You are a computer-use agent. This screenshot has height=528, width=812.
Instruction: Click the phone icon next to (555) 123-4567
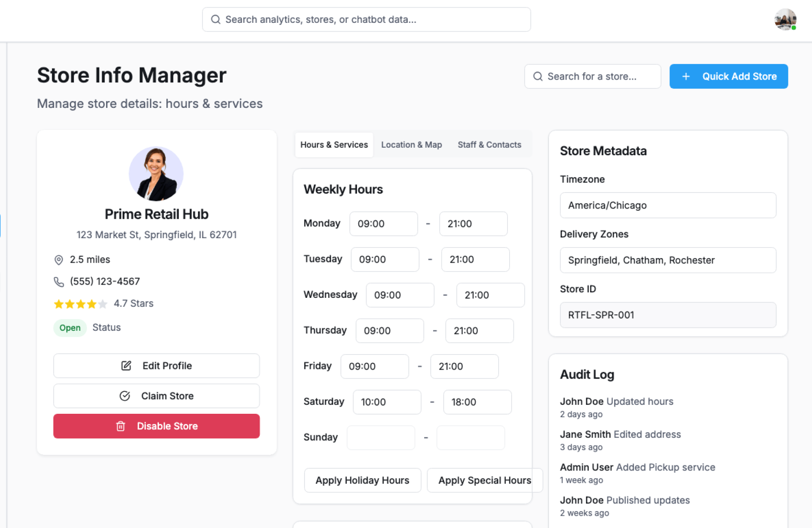coord(59,282)
